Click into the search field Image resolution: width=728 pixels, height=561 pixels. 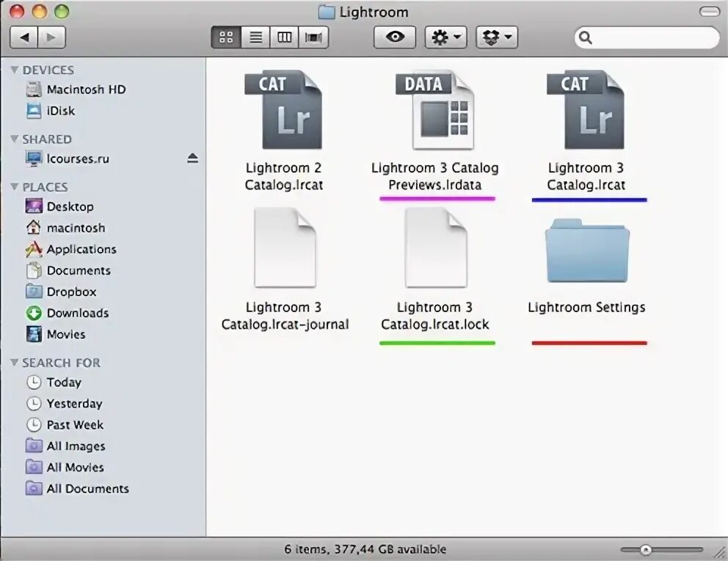(647, 37)
